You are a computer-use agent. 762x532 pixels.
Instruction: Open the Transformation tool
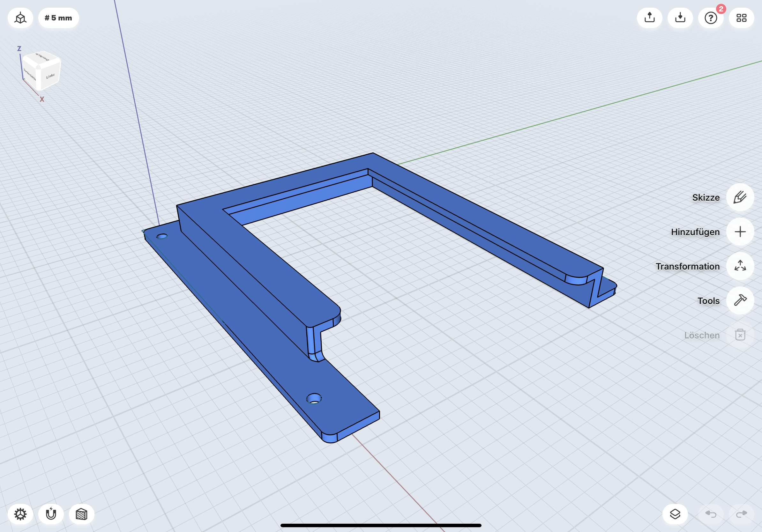[x=740, y=266]
